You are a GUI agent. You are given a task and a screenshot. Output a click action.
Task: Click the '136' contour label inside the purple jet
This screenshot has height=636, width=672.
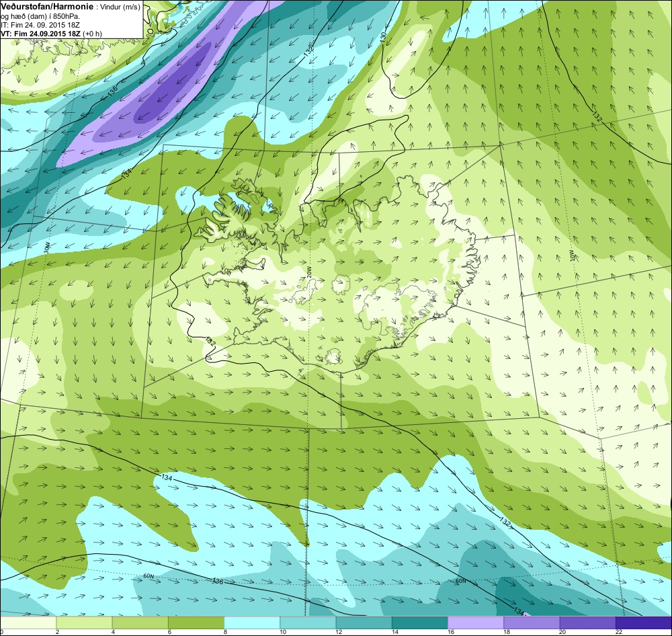[113, 91]
